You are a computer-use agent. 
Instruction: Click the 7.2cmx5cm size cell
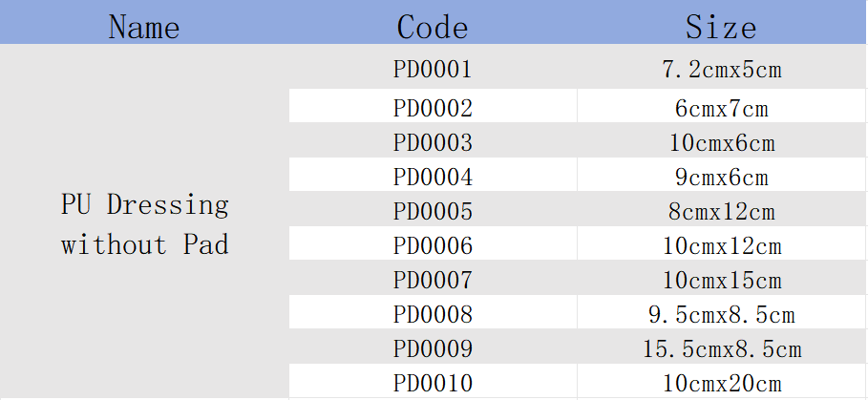tap(721, 67)
